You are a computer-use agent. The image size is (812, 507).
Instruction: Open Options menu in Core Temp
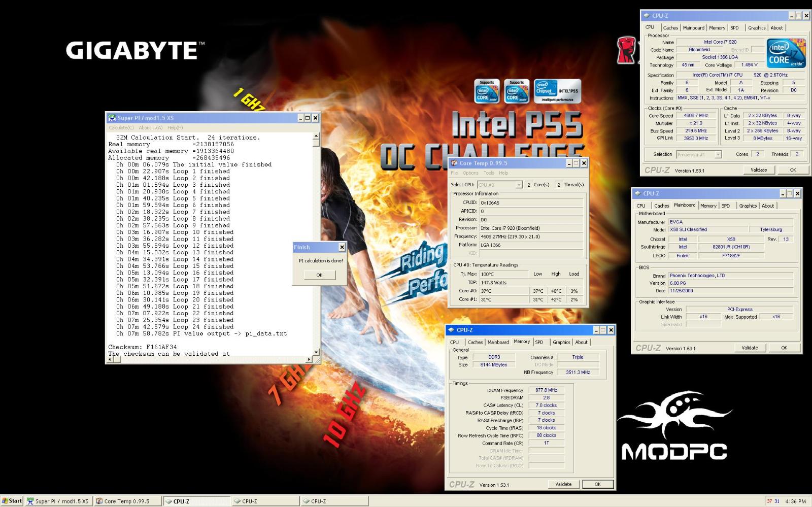470,173
